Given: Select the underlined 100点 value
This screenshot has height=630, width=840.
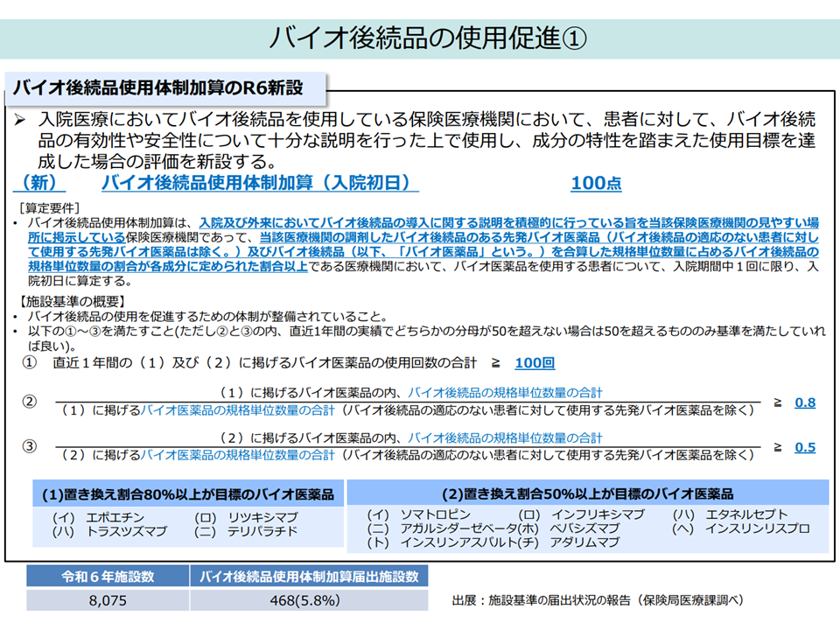Looking at the screenshot, I should pos(596,183).
